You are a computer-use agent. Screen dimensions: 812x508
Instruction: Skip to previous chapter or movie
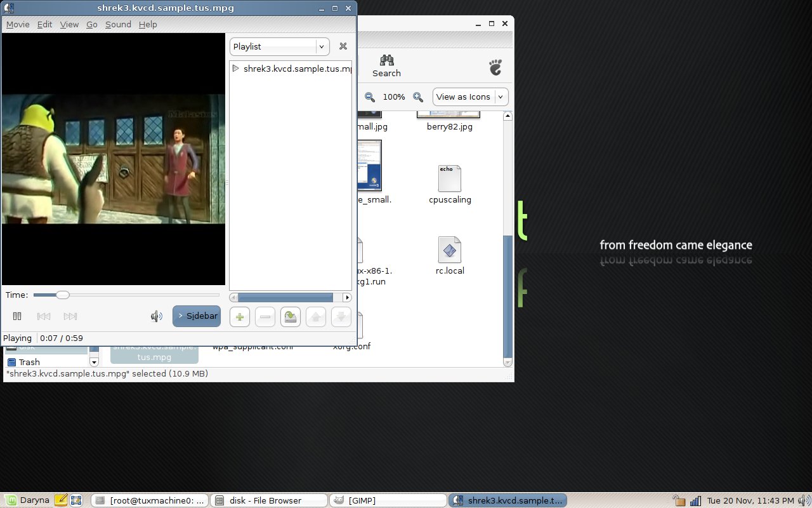coord(44,316)
